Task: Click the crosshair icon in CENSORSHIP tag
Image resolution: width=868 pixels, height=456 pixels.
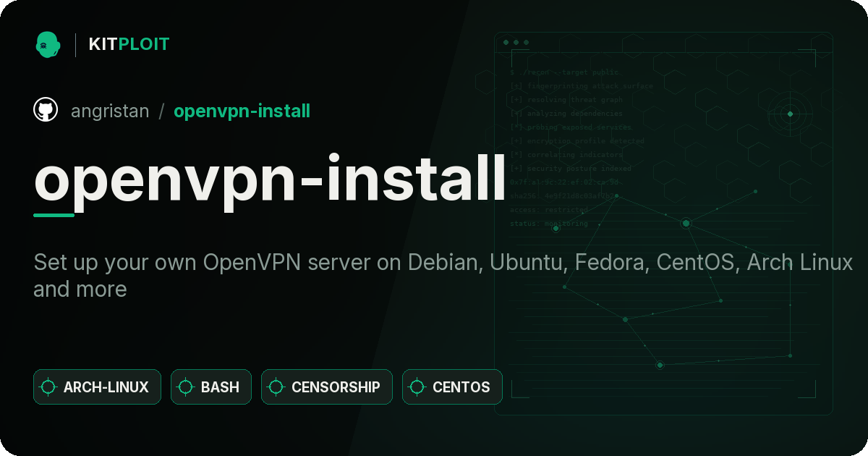Action: click(276, 387)
